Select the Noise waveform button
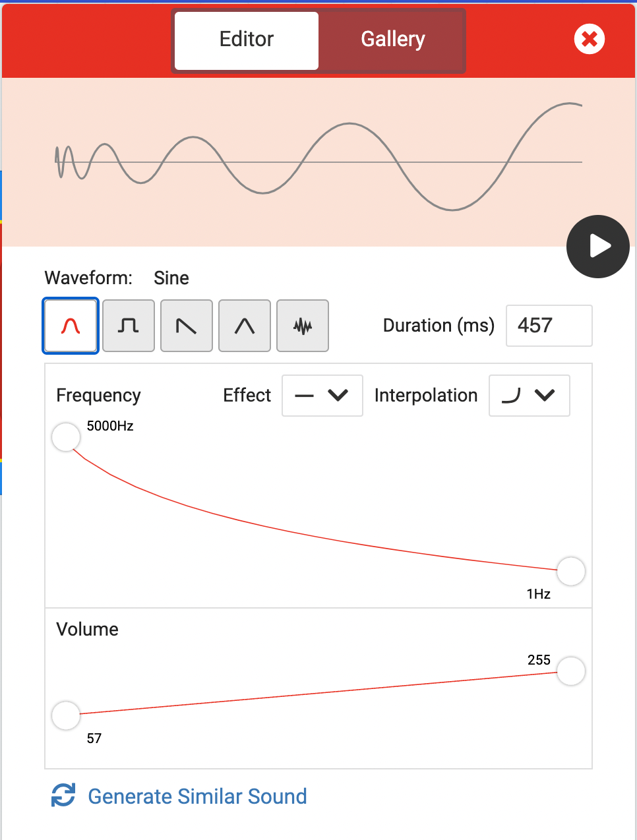Image resolution: width=637 pixels, height=840 pixels. 303,326
